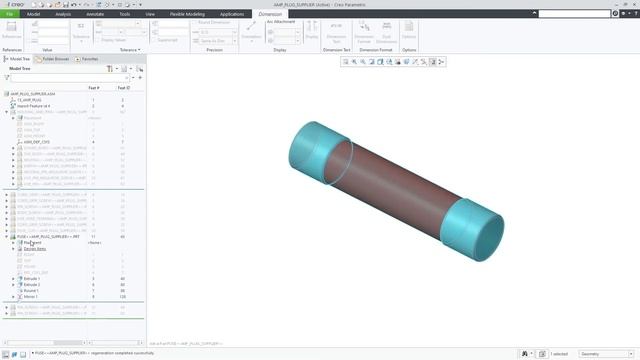
Task: Click the Model Tree filter search field
Action: point(70,78)
